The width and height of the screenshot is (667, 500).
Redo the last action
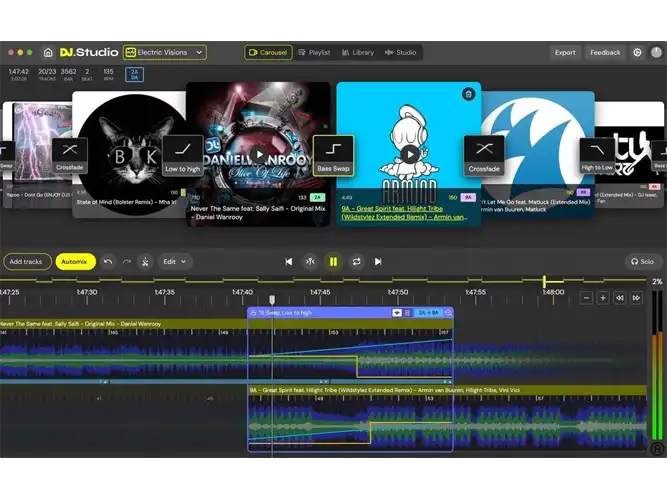click(127, 262)
